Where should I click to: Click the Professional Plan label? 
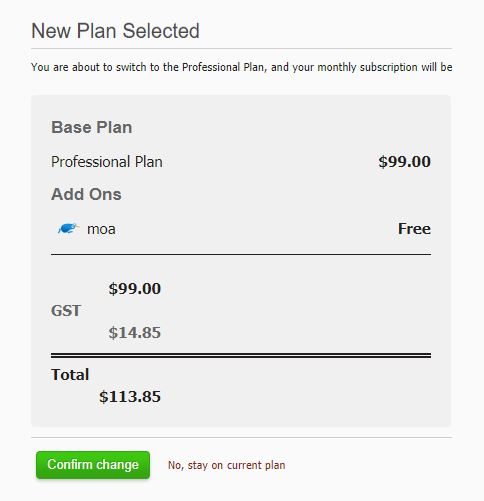tap(107, 162)
